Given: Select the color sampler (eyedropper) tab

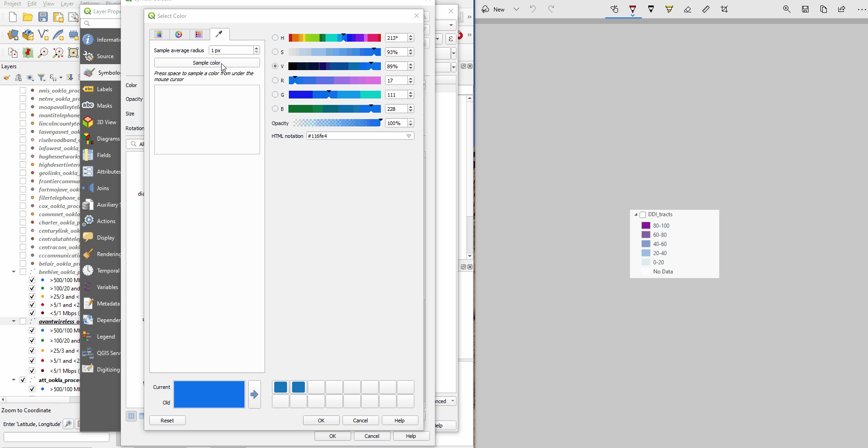Looking at the screenshot, I should tap(219, 34).
